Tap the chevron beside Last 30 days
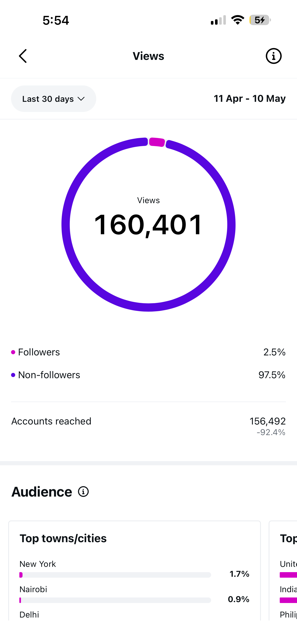This screenshot has width=297, height=644. (81, 99)
